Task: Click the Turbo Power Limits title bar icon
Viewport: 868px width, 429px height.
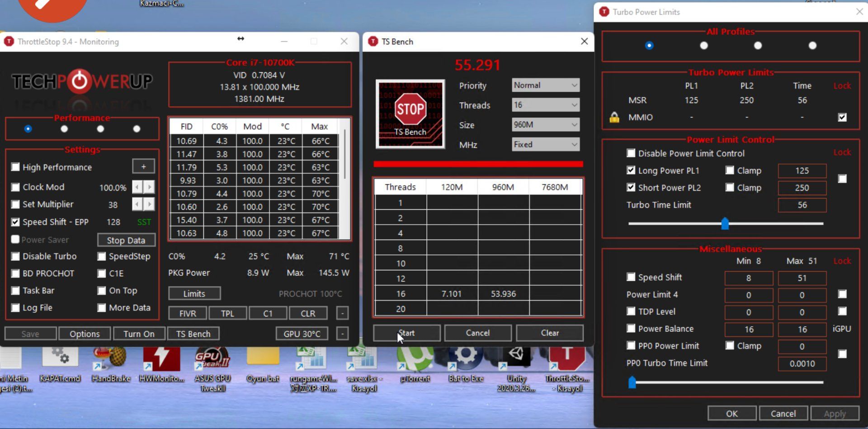Action: coord(604,12)
